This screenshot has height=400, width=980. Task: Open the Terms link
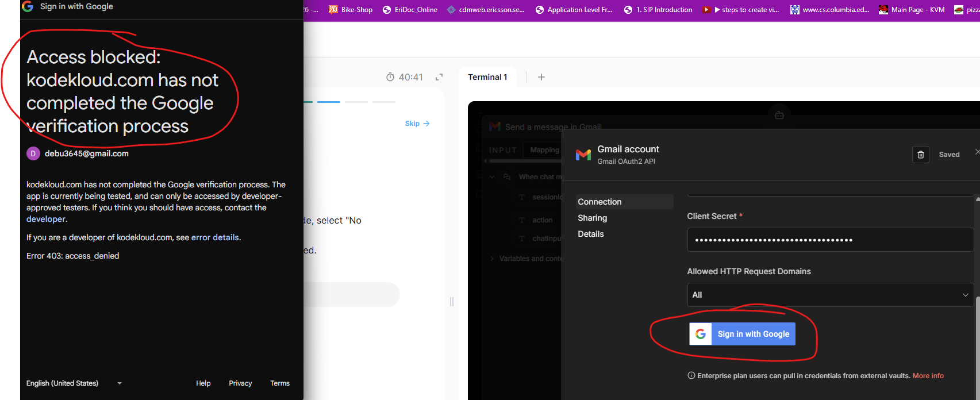280,383
